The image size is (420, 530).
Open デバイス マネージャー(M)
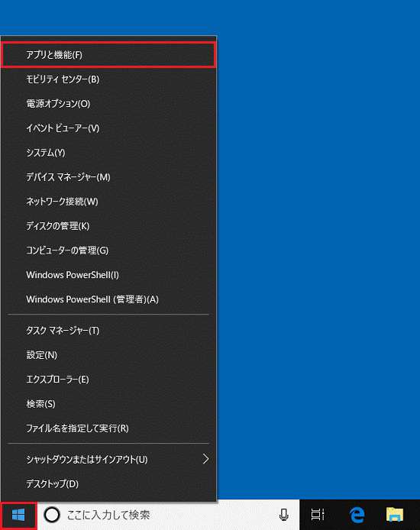tap(108, 176)
